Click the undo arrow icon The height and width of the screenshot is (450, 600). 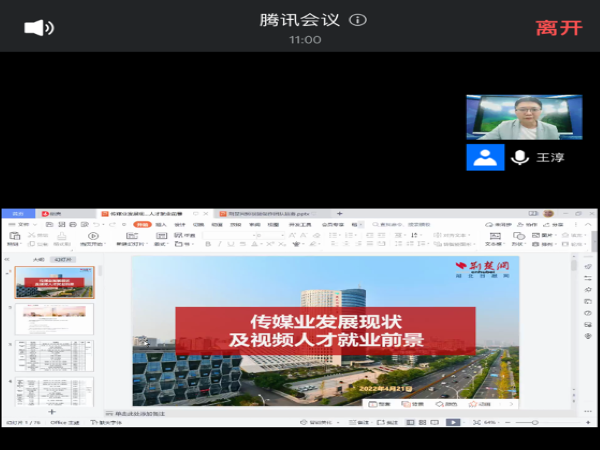click(97, 224)
